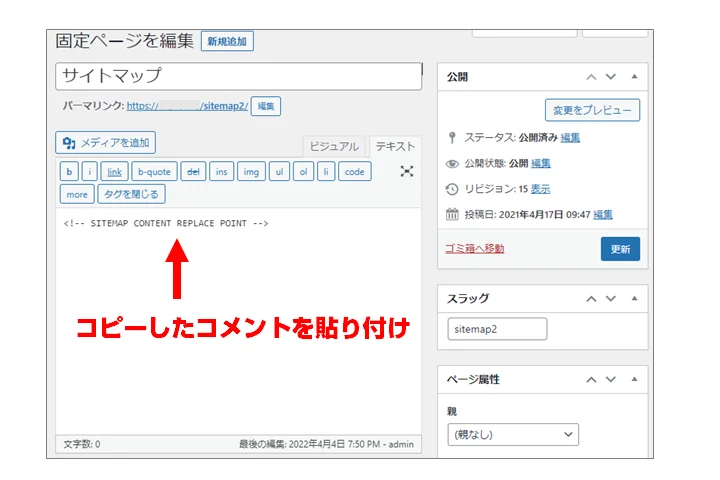Click the 公開状態 eye icon
720x480 pixels.
452,164
